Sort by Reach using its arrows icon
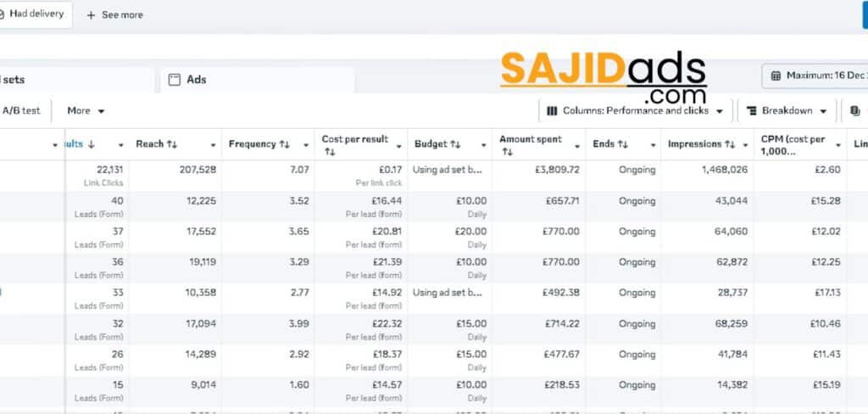Image resolution: width=868 pixels, height=414 pixels. coord(171,144)
